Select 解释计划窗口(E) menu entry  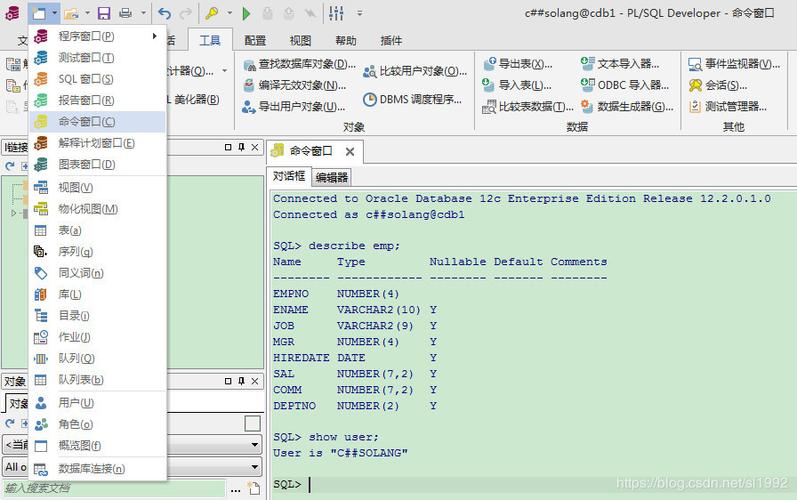98,143
